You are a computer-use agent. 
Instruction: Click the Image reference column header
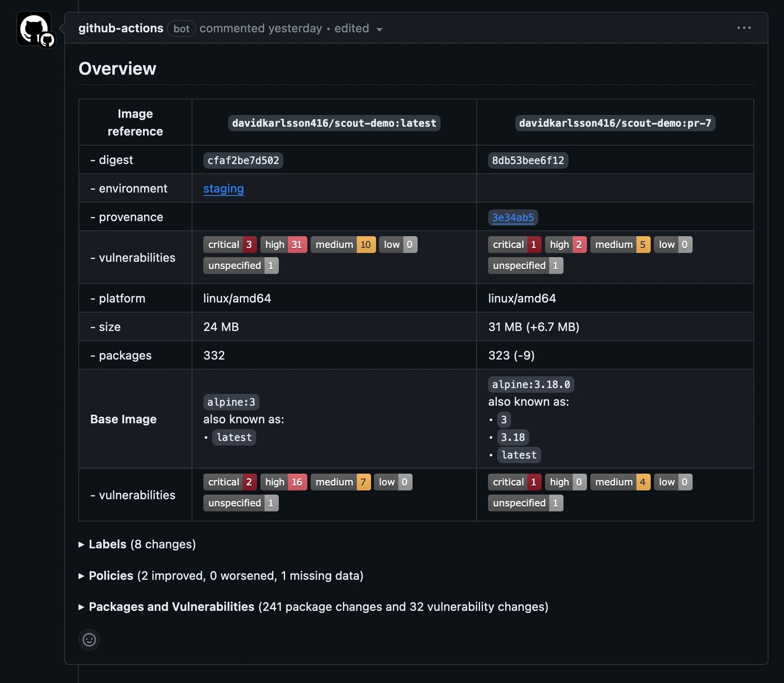[135, 123]
